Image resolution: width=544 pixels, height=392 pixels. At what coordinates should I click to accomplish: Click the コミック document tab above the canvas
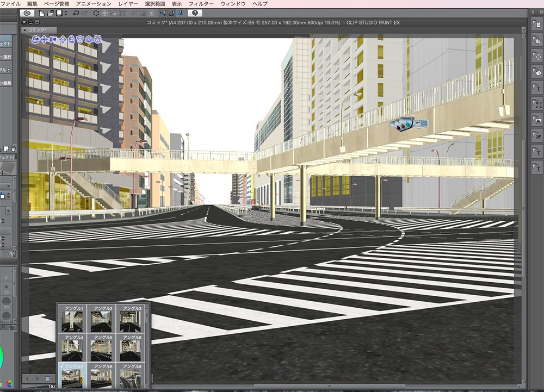tap(35, 32)
